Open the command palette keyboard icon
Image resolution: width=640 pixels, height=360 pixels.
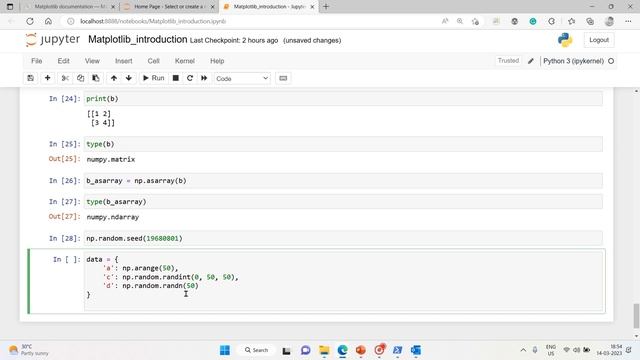[x=283, y=78]
